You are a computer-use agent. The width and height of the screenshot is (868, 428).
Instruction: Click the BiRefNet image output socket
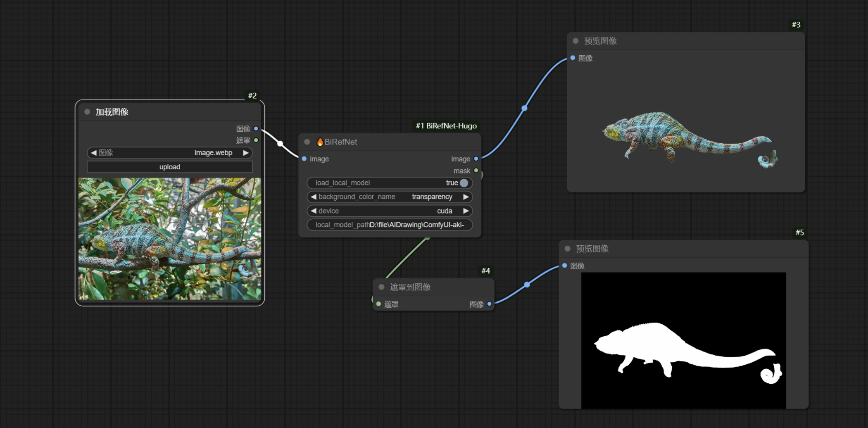click(476, 159)
